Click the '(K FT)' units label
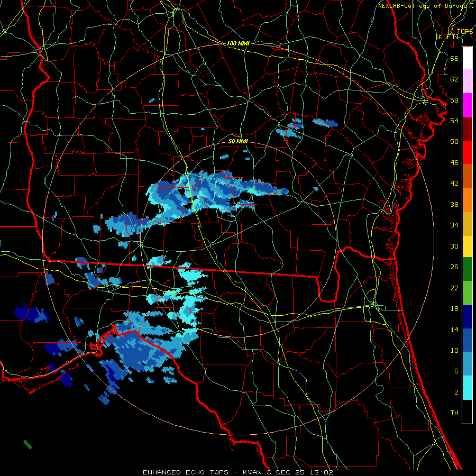Image resolution: width=476 pixels, height=476 pixels. (x=447, y=36)
